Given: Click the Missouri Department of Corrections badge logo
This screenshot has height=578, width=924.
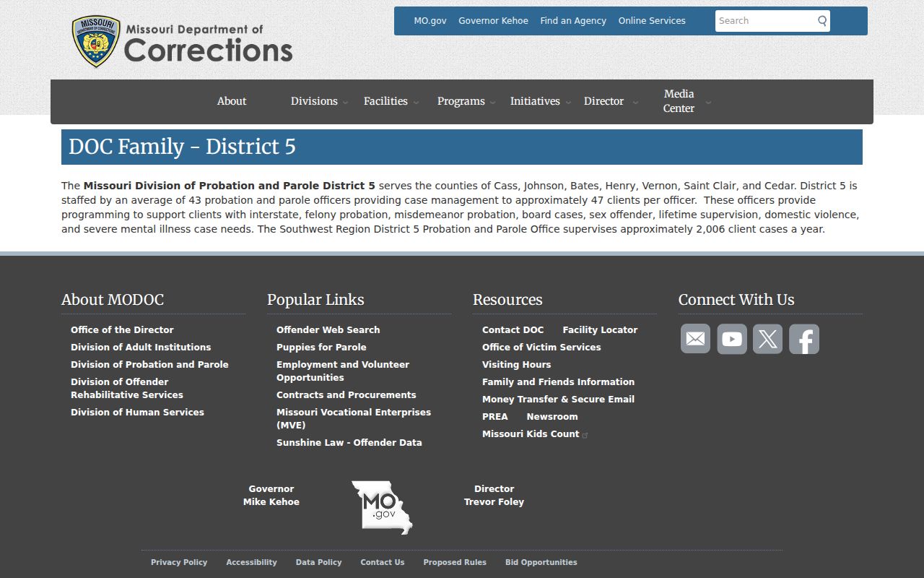Looking at the screenshot, I should (96, 42).
